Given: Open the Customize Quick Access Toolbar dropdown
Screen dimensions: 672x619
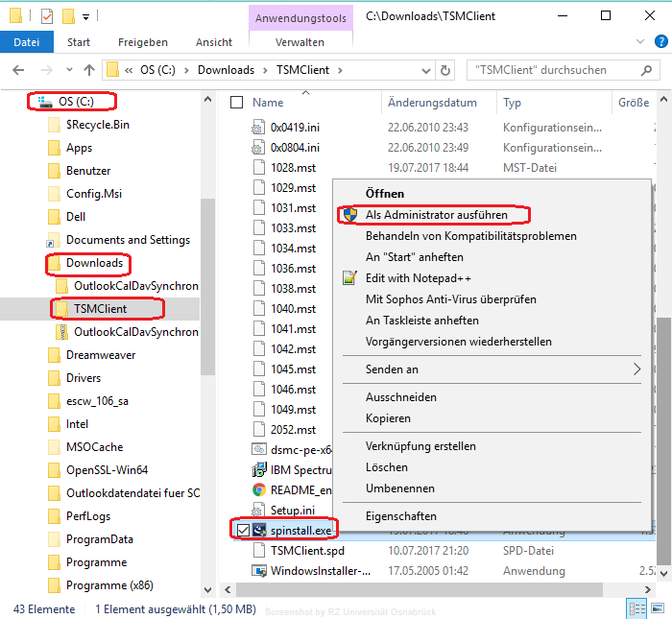Looking at the screenshot, I should tap(85, 16).
